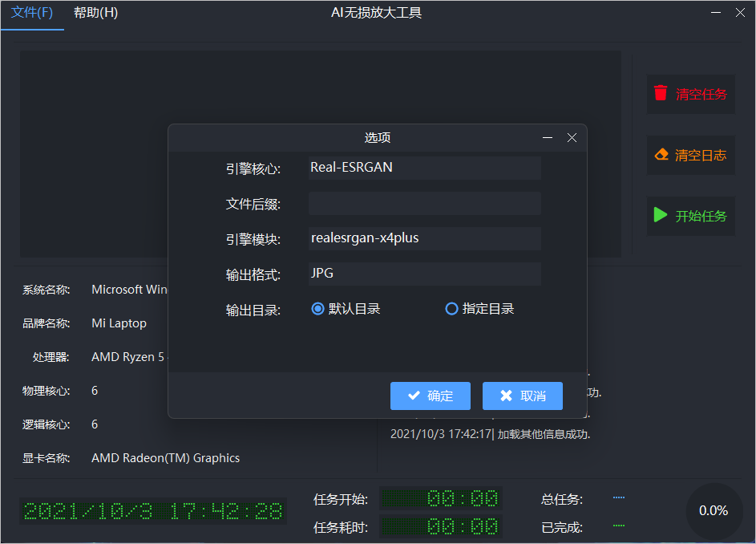Click the trash icon to clear tasks
The height and width of the screenshot is (544, 756).
click(661, 93)
